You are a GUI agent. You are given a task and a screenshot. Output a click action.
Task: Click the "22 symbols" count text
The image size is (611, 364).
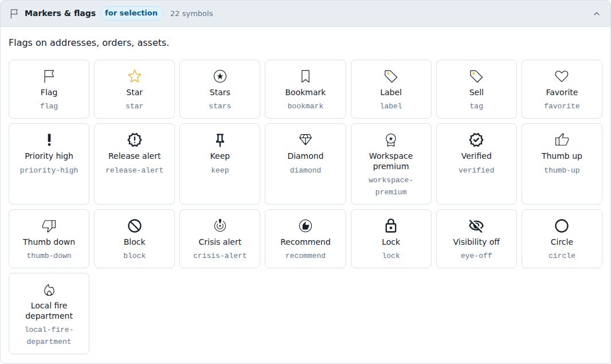pyautogui.click(x=191, y=14)
